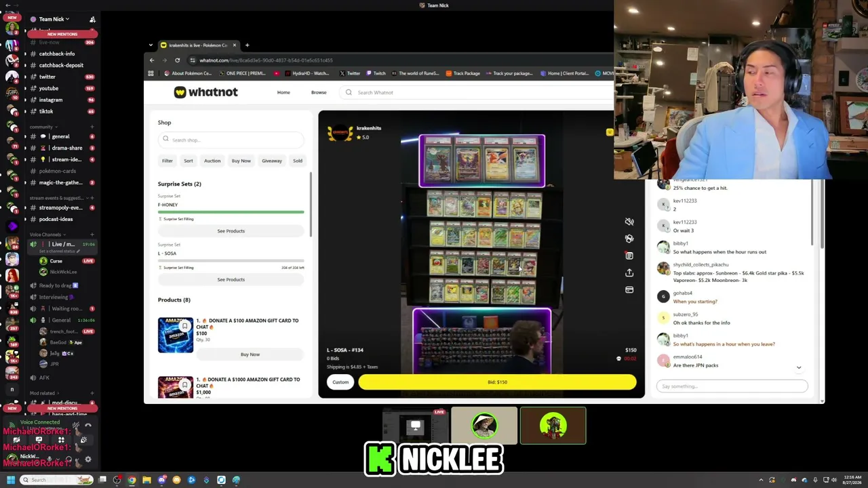Open the Team Nick server dropdown
This screenshot has height=488, width=868.
pos(54,19)
